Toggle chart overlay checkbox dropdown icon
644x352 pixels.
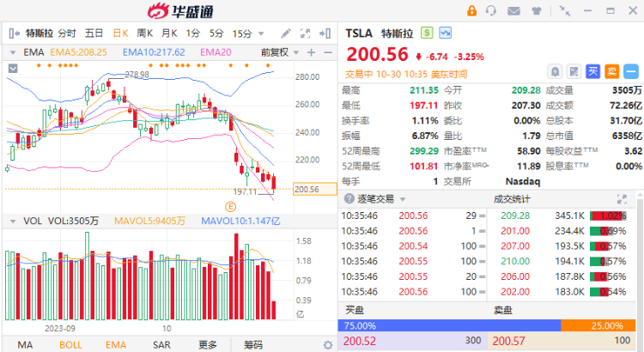pos(13,68)
